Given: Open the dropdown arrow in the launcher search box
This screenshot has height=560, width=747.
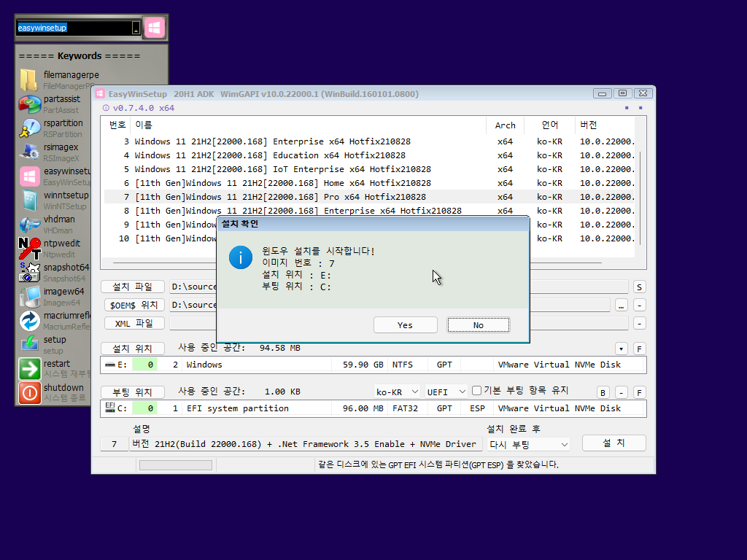Looking at the screenshot, I should coord(136,28).
